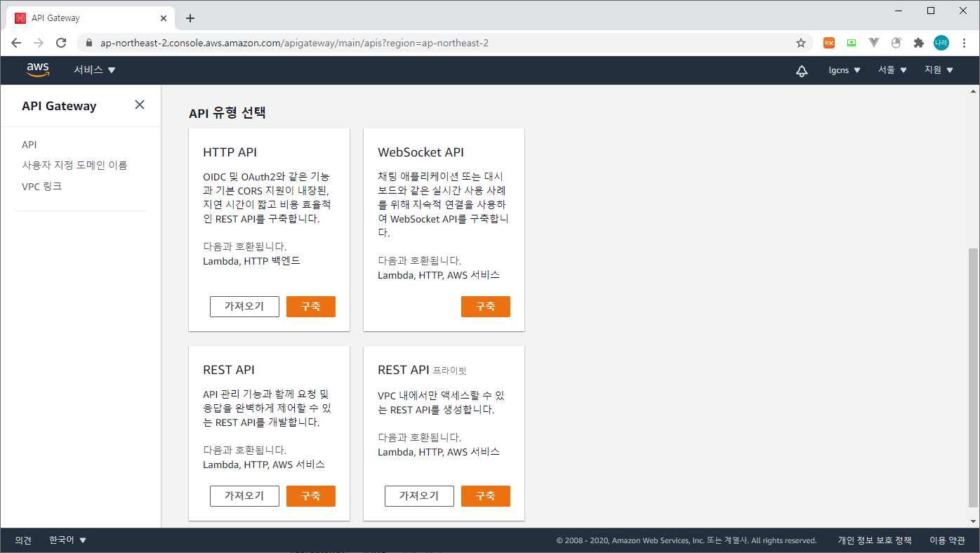The height and width of the screenshot is (553, 980).
Task: Click the orange extension icon in toolbar
Action: 829,43
